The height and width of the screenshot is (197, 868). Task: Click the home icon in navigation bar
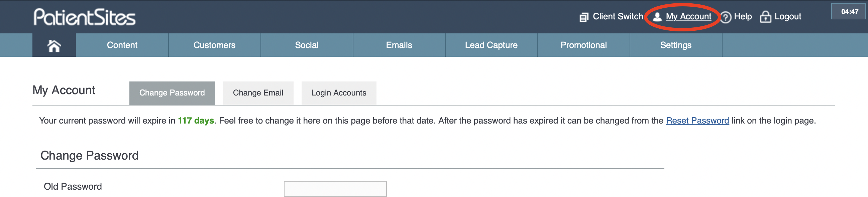[54, 45]
